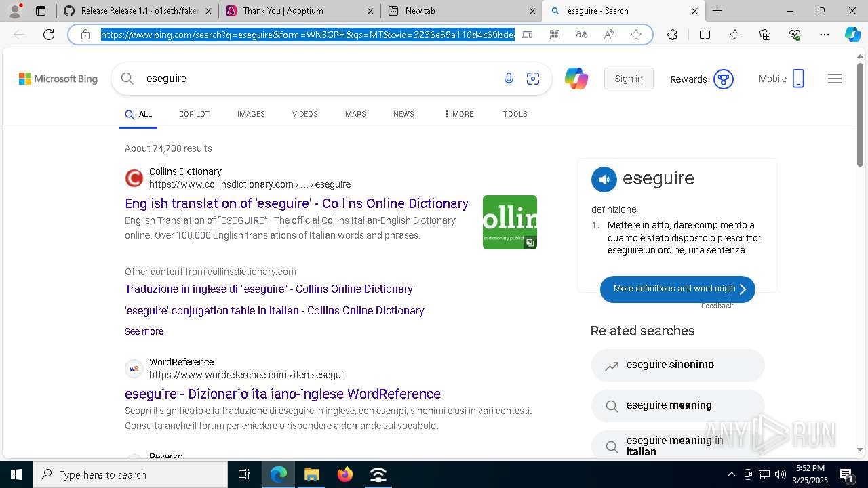Image resolution: width=868 pixels, height=488 pixels.
Task: Open the Collections icon
Action: [x=765, y=35]
